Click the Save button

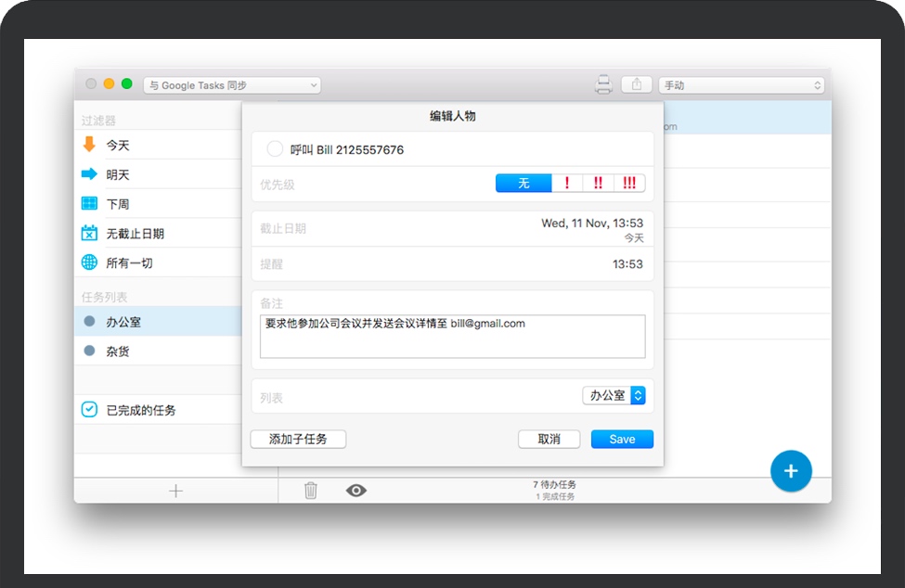[622, 439]
